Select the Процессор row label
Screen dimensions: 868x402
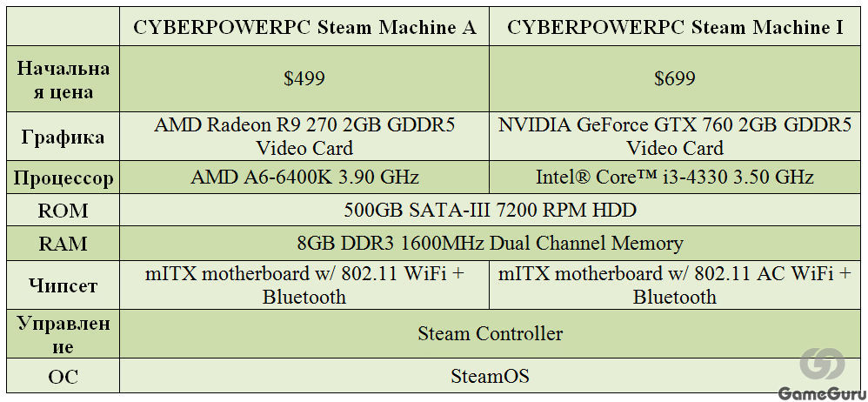click(63, 178)
